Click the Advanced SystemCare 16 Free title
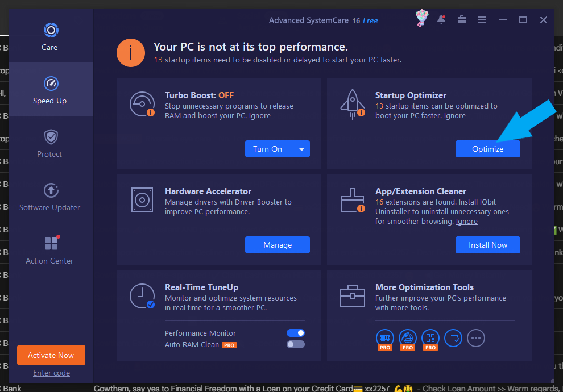This screenshot has width=563, height=392. [x=323, y=20]
